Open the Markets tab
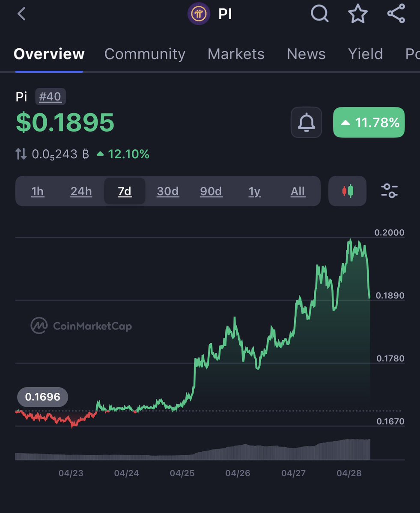The width and height of the screenshot is (420, 513). [236, 54]
